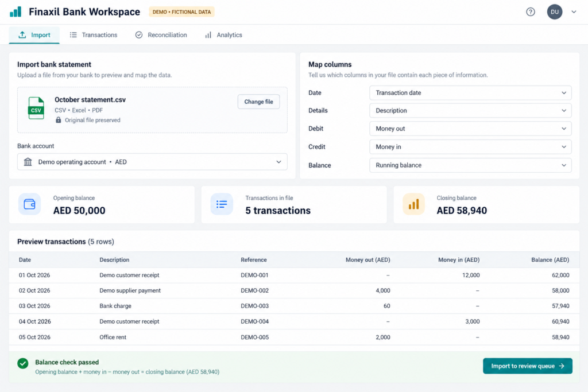Open the Date column mapping dropdown
The width and height of the screenshot is (588, 392).
(x=470, y=92)
